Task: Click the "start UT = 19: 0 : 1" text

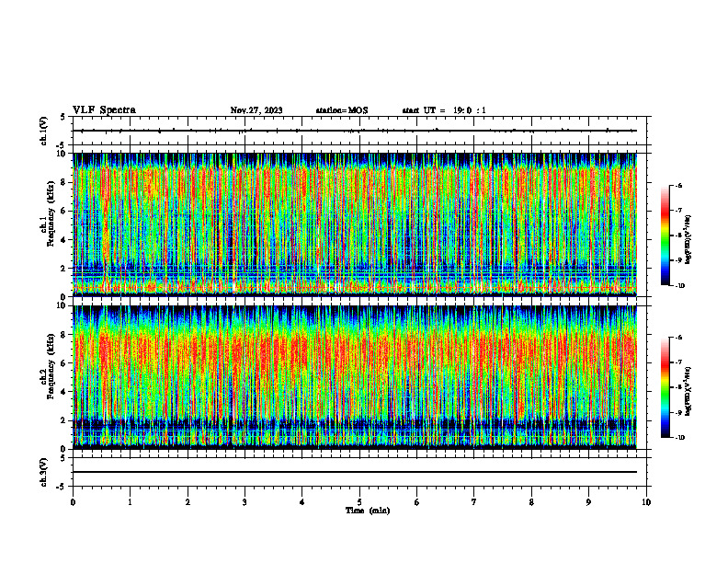Action: (x=444, y=110)
